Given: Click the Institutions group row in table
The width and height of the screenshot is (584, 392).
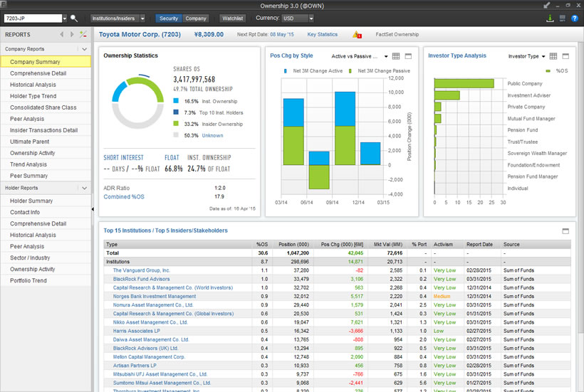Looking at the screenshot, I should coord(337,262).
